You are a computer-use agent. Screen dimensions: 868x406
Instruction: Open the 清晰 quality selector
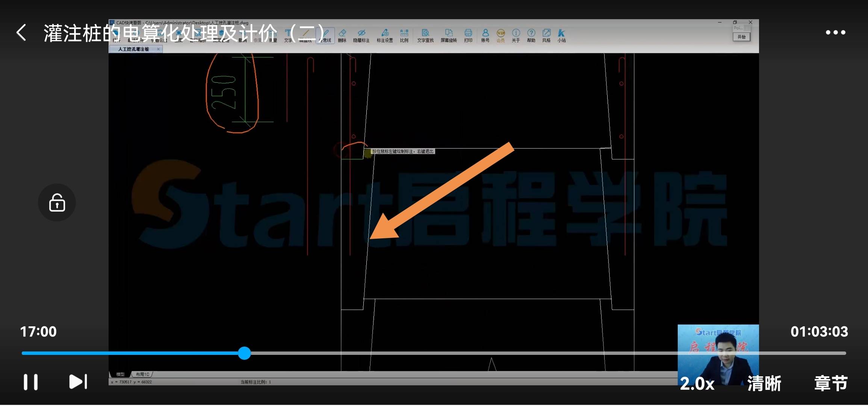click(x=764, y=383)
